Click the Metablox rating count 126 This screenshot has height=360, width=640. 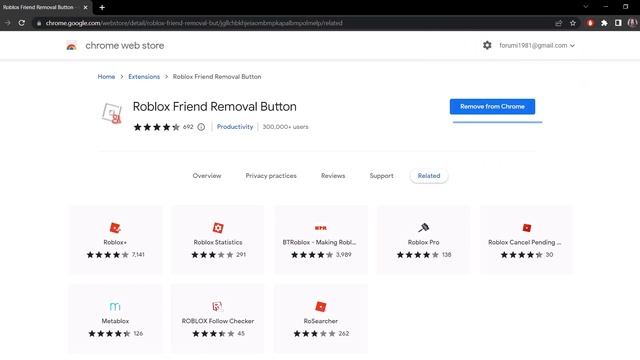[138, 333]
